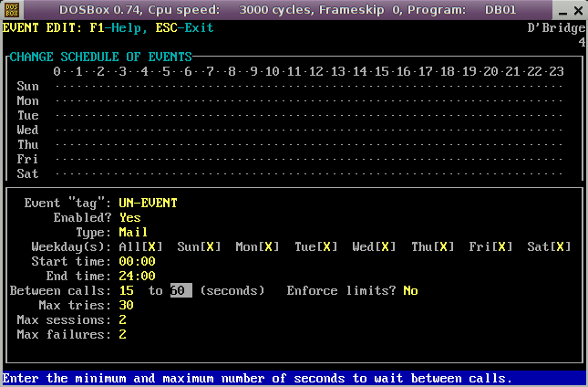Toggle the Fri weekday checkbox
The height and width of the screenshot is (387, 588).
(502, 246)
